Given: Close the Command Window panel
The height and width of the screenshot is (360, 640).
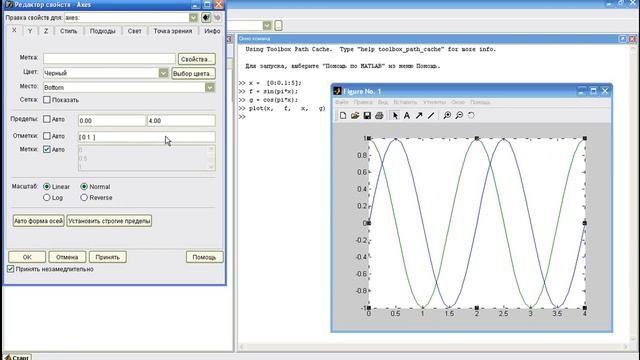Looking at the screenshot, I should [x=632, y=39].
